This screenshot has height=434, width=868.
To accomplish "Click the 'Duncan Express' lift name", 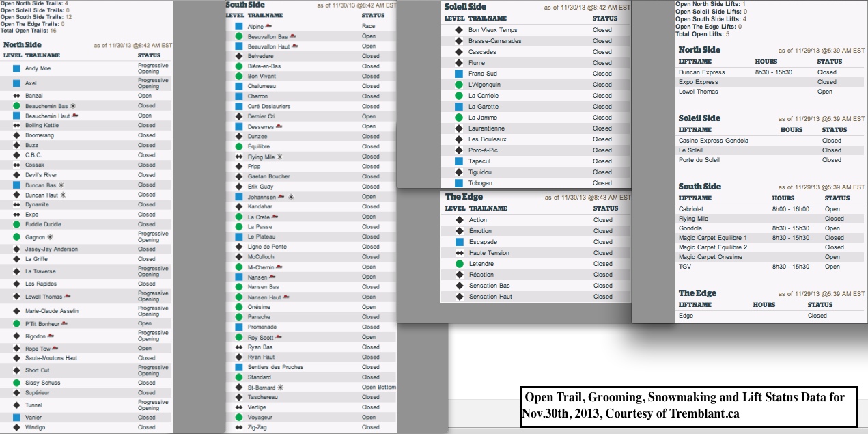I will click(702, 72).
